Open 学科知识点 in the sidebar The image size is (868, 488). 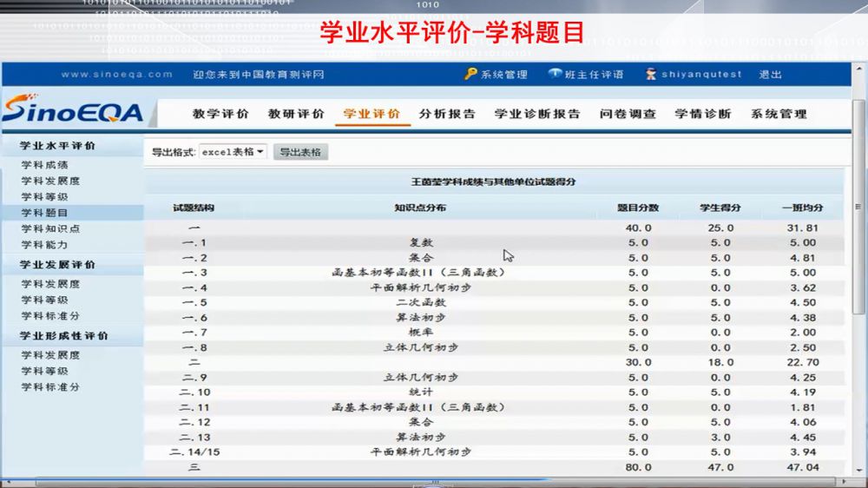(x=50, y=229)
